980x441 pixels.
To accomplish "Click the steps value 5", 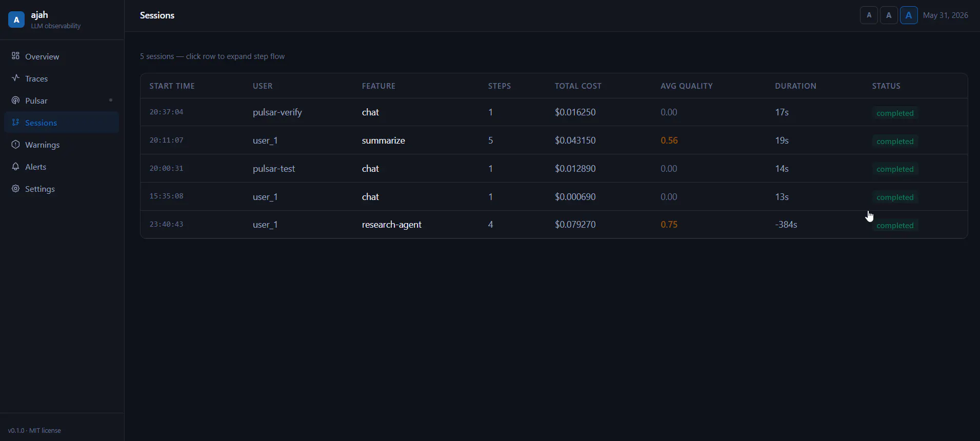I will 491,141.
